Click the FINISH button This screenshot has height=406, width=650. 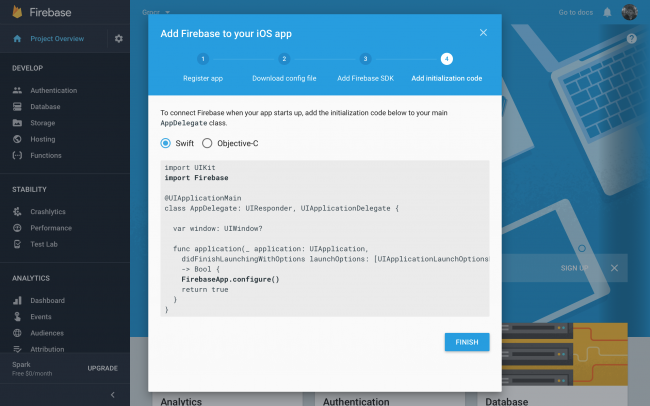(467, 342)
